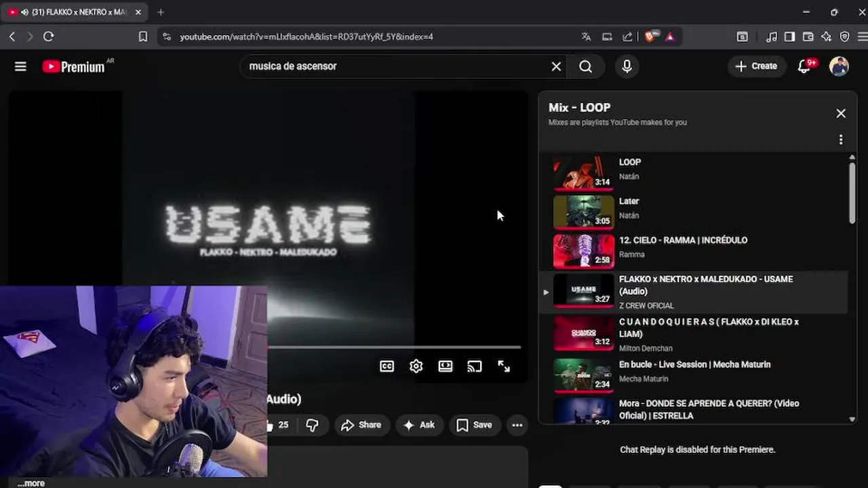Open the browser main menu
868x488 pixels.
[x=862, y=37]
